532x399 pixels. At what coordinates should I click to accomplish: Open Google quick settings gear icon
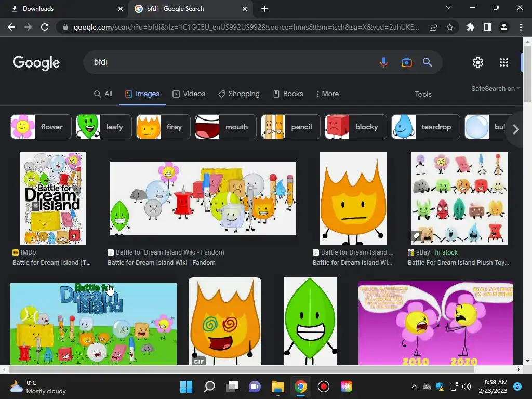(478, 62)
